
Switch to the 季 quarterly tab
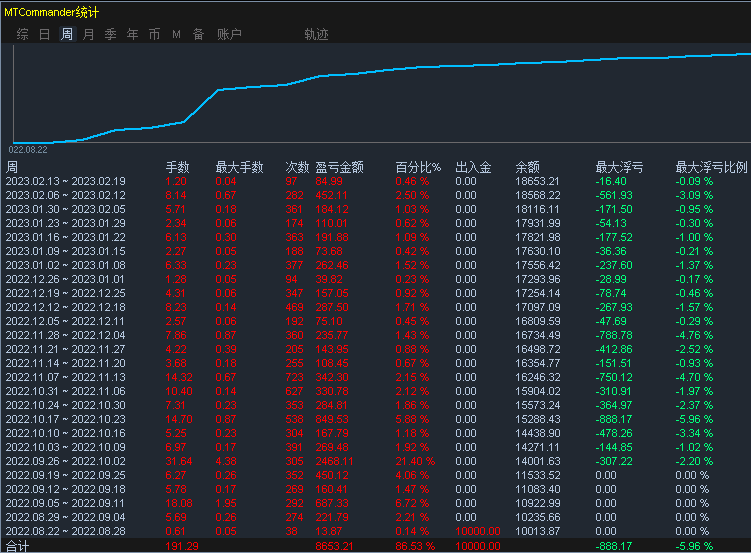(x=110, y=34)
